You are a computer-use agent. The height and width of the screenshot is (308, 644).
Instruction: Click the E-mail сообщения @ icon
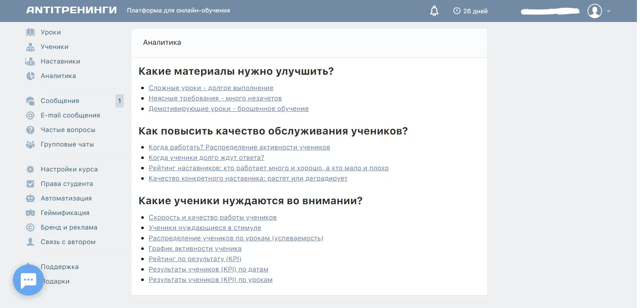[30, 115]
